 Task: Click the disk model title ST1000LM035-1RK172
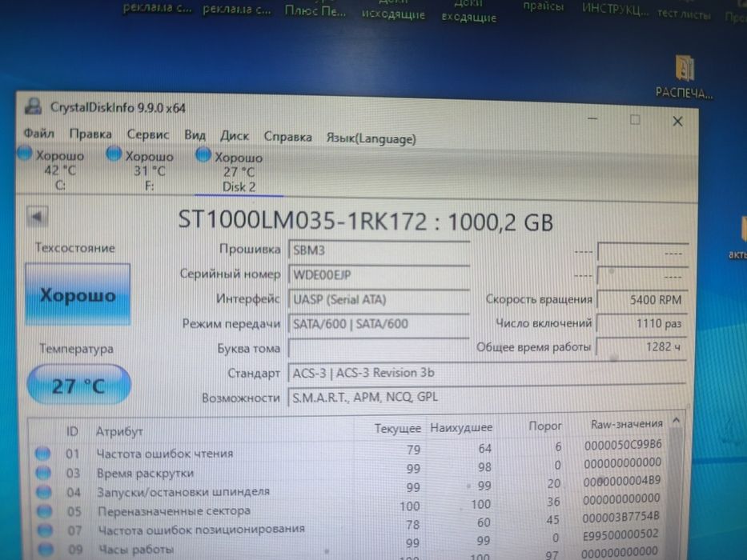[303, 221]
